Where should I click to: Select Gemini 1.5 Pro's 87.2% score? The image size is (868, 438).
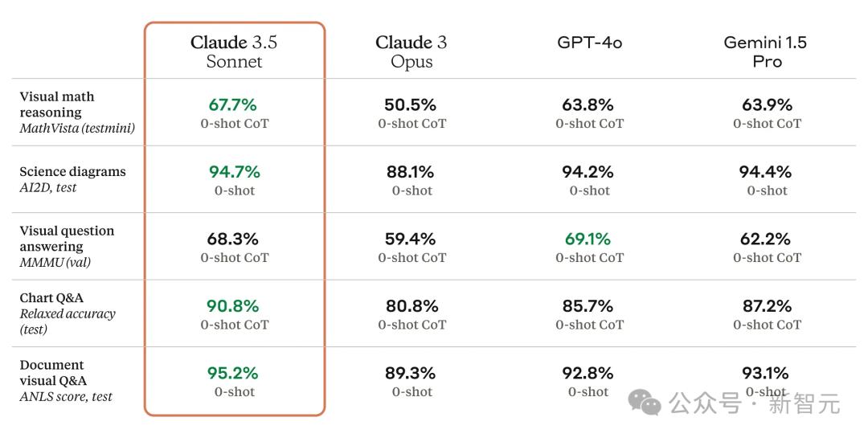pos(766,306)
